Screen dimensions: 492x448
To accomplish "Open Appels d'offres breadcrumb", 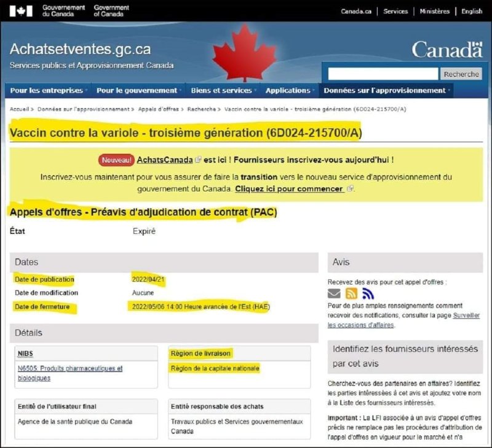I will click(x=159, y=109).
